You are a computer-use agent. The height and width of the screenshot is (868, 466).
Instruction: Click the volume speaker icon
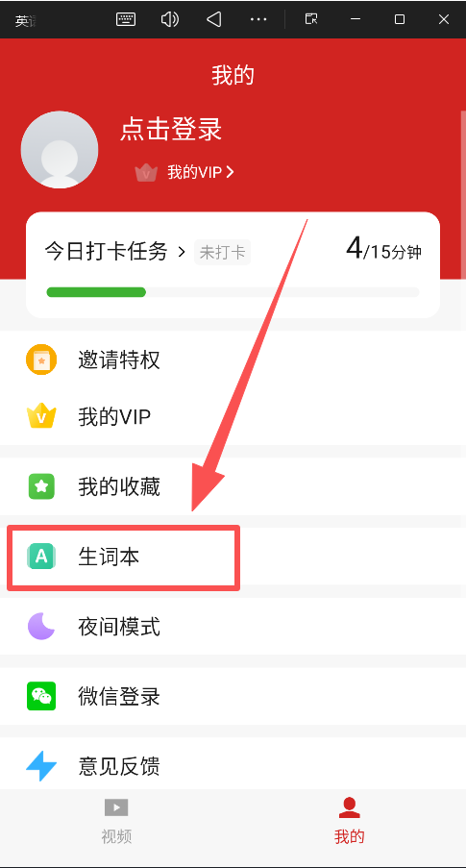point(170,19)
